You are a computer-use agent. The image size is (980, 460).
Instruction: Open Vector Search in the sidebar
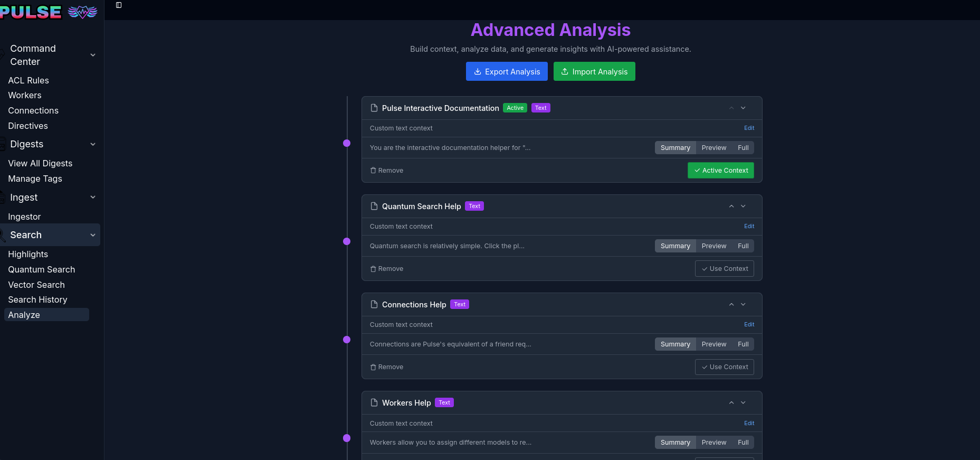36,285
